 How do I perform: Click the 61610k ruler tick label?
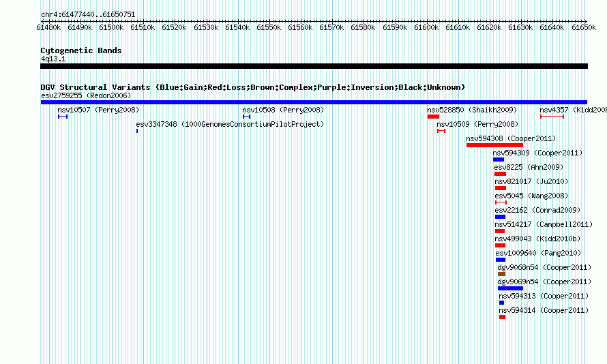coord(458,27)
